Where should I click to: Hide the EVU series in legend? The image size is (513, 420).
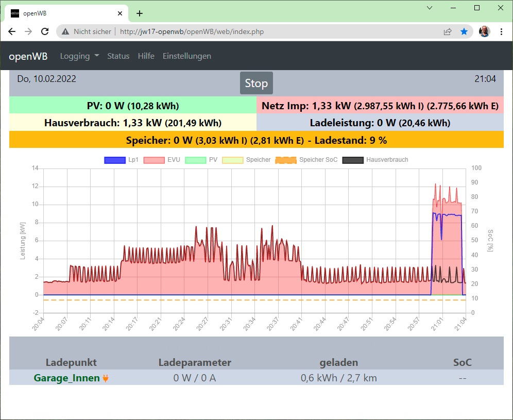point(154,160)
